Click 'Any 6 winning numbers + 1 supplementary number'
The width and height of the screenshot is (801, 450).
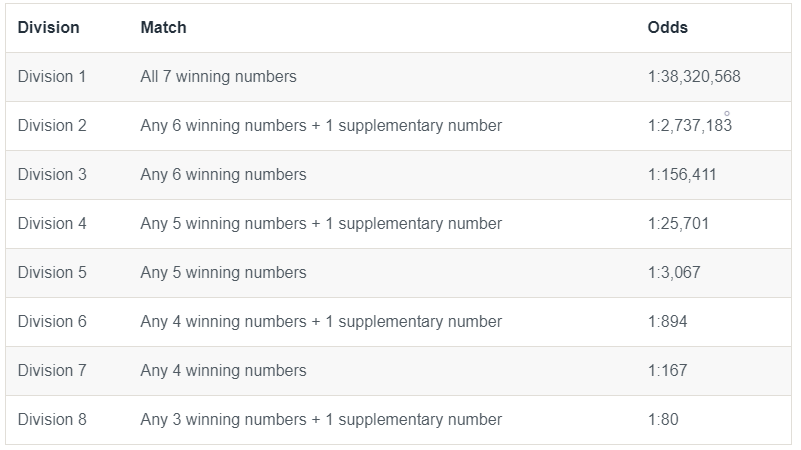(321, 126)
